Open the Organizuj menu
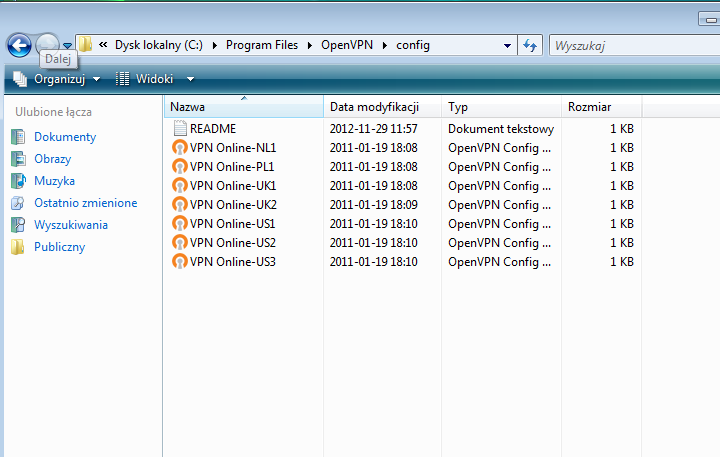 coord(60,79)
